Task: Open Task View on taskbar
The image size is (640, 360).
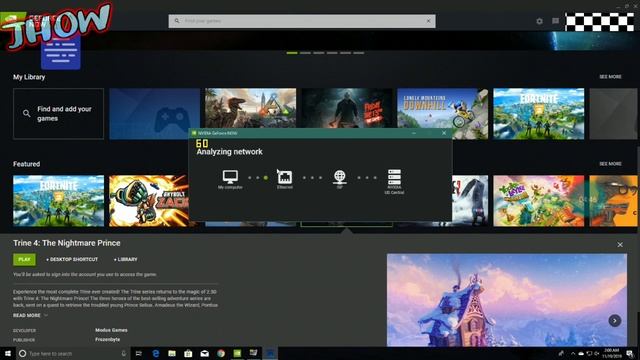Action: coord(138,353)
